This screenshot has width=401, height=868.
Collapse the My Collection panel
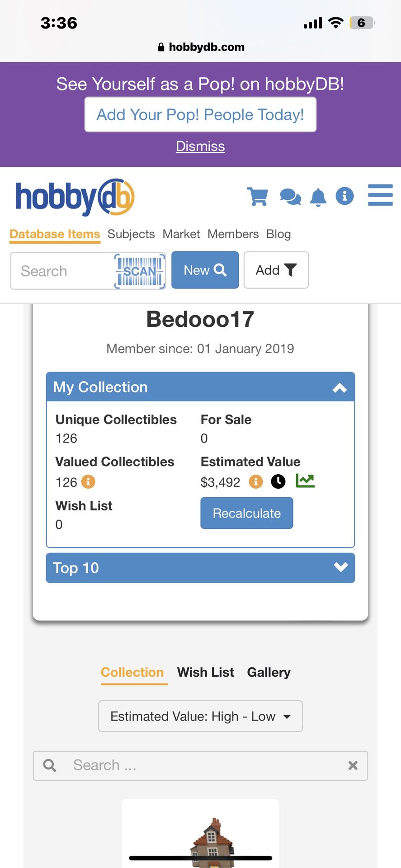click(340, 387)
